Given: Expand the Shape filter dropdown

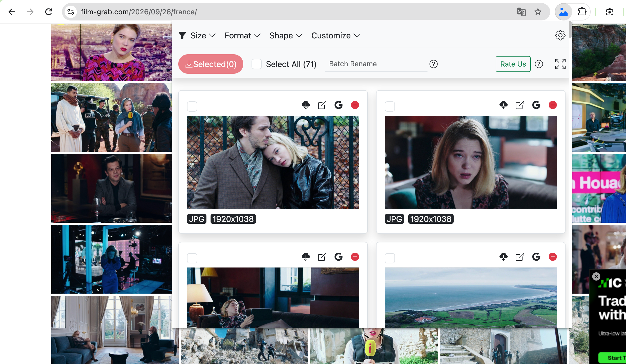Looking at the screenshot, I should 286,35.
